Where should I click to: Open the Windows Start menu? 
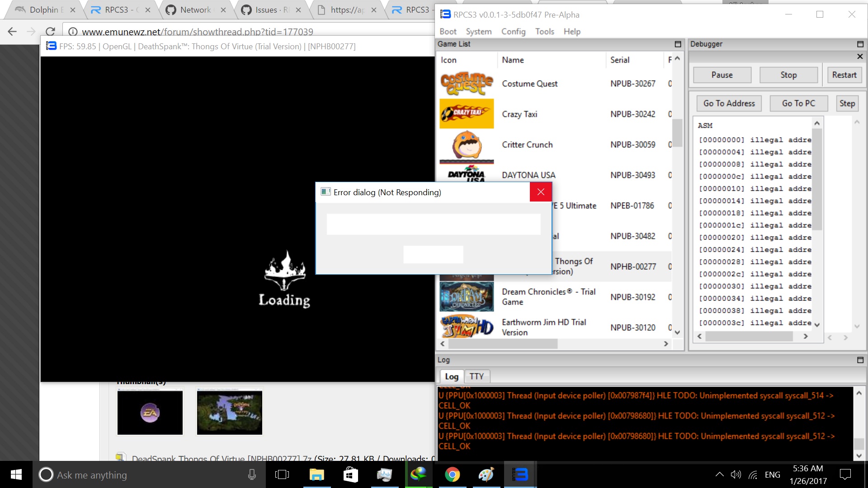16,474
